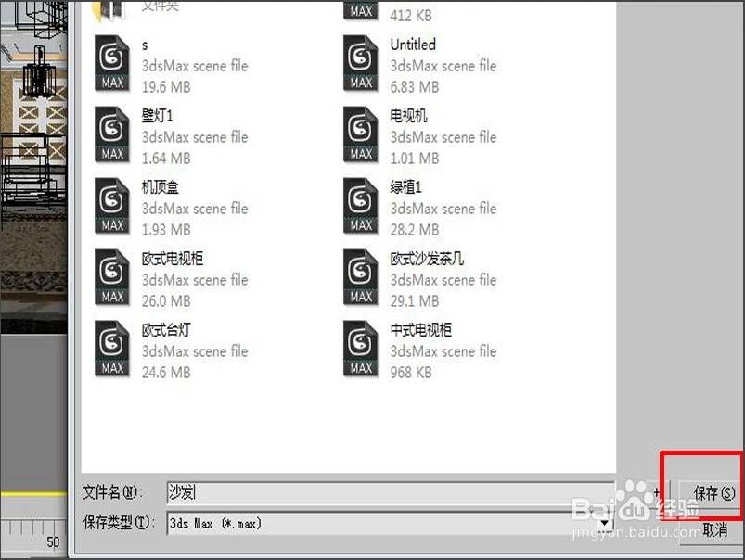Pick the 机顶盒 file icon

click(x=112, y=206)
